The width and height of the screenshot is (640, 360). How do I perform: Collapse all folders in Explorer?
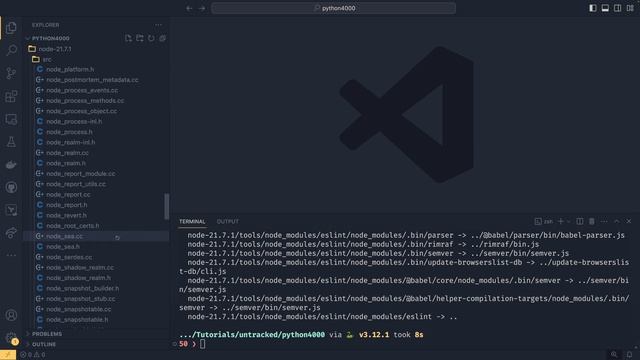pyautogui.click(x=162, y=38)
